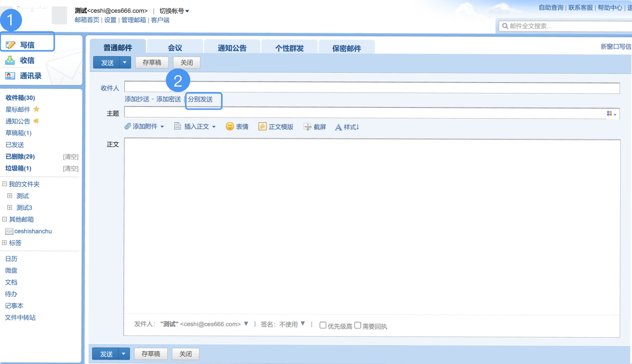
Task: Enable the 优先级高 checkbox
Action: click(x=323, y=325)
